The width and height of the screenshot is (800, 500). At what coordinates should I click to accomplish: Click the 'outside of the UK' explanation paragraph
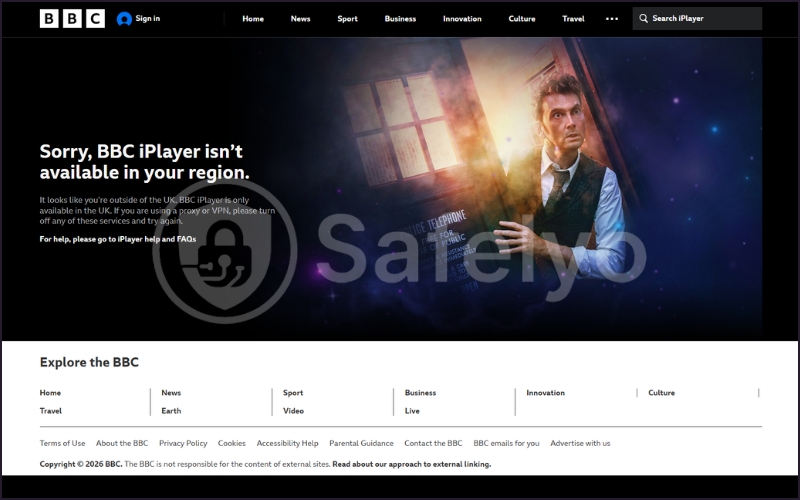pos(157,210)
